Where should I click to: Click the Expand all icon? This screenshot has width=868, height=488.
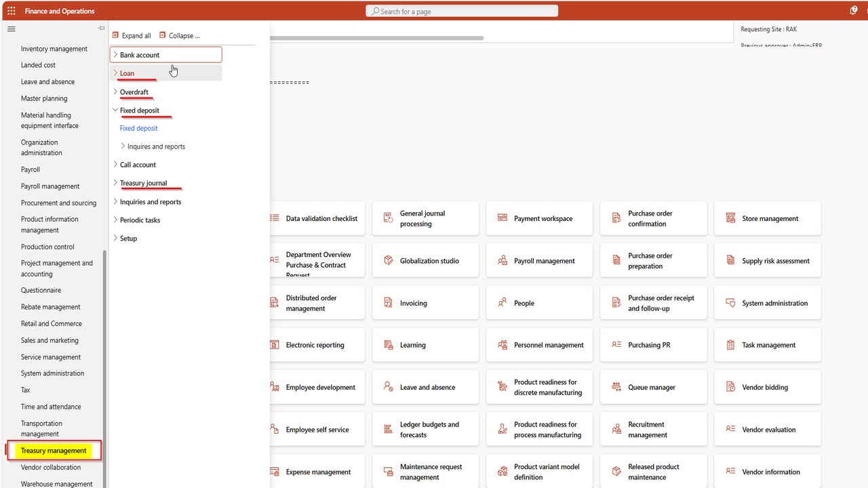(115, 35)
